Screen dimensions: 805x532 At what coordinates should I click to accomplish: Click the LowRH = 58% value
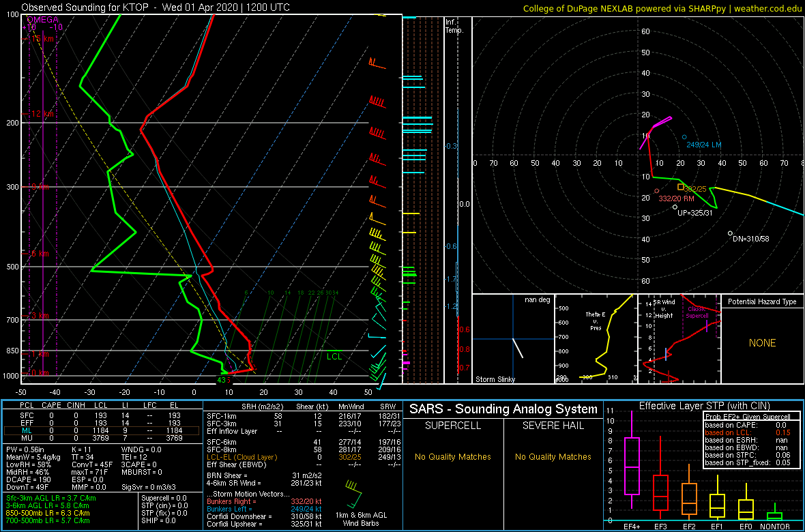coord(29,464)
